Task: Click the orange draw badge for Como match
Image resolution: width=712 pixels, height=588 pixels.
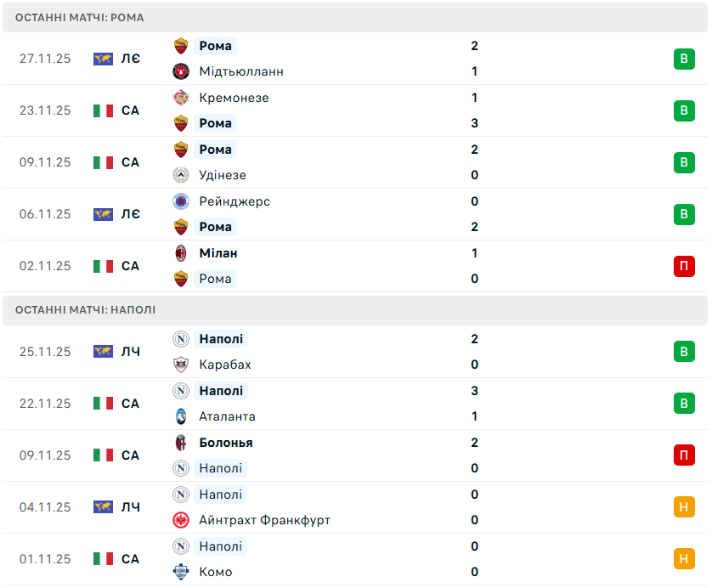Action: (684, 559)
